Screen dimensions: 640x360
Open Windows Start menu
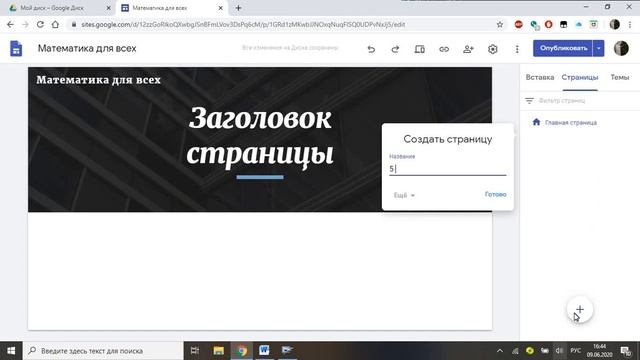[11, 351]
